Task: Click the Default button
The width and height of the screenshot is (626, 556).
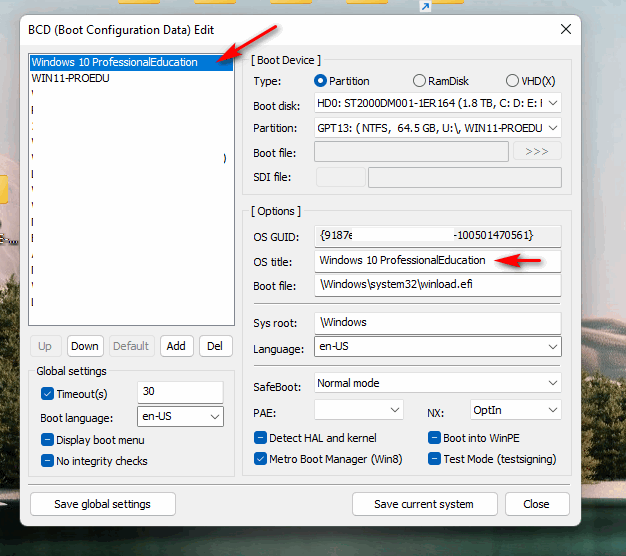Action: click(x=131, y=346)
